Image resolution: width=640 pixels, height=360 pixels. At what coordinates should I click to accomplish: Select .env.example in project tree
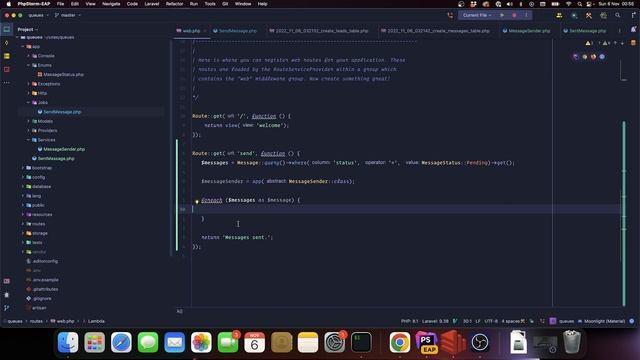(45, 280)
